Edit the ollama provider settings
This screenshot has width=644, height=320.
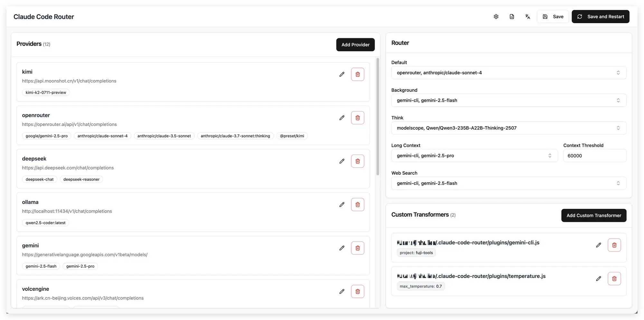342,204
